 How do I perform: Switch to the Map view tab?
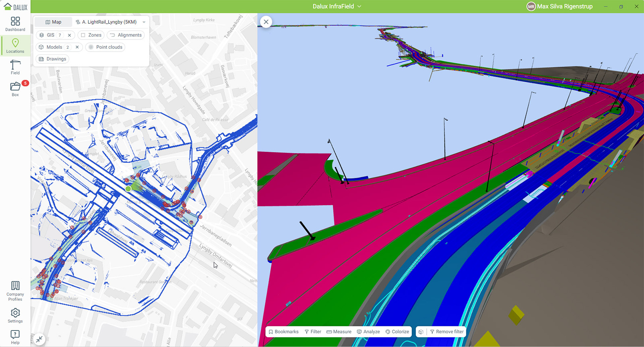coord(53,22)
